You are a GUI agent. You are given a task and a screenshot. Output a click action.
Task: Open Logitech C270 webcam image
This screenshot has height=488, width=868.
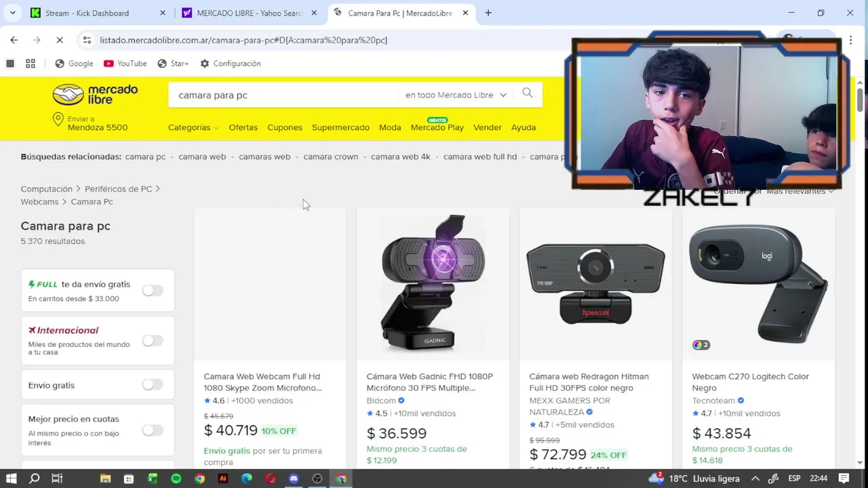pyautogui.click(x=758, y=284)
